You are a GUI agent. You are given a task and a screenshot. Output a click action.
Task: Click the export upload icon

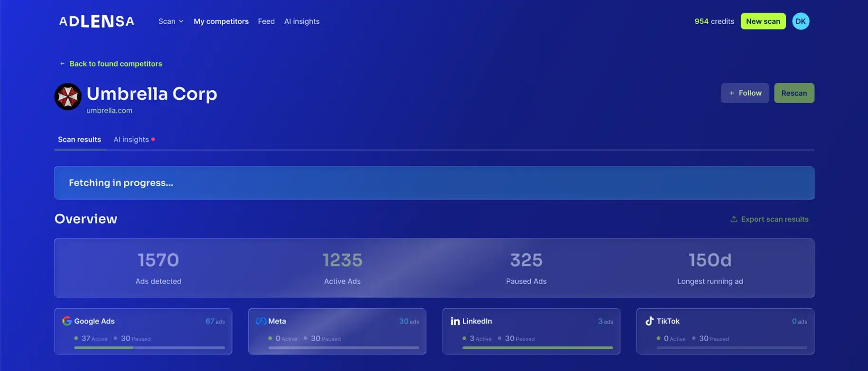click(734, 219)
